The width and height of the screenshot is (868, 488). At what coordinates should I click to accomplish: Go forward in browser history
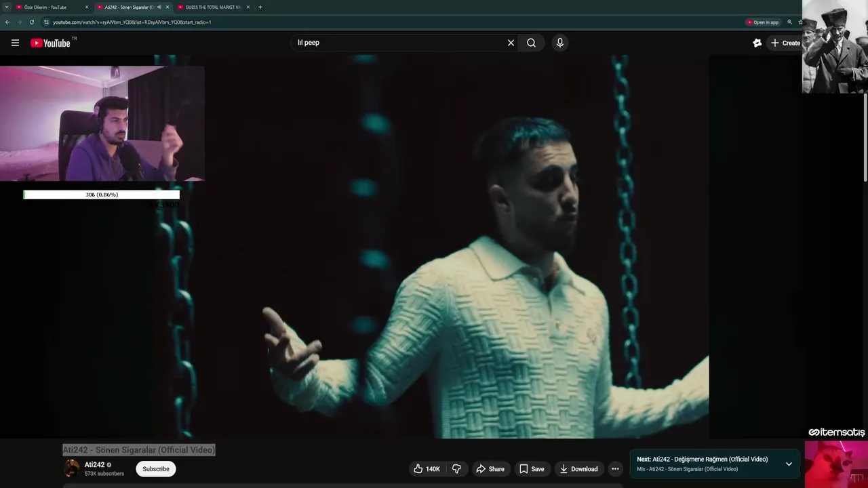19,22
